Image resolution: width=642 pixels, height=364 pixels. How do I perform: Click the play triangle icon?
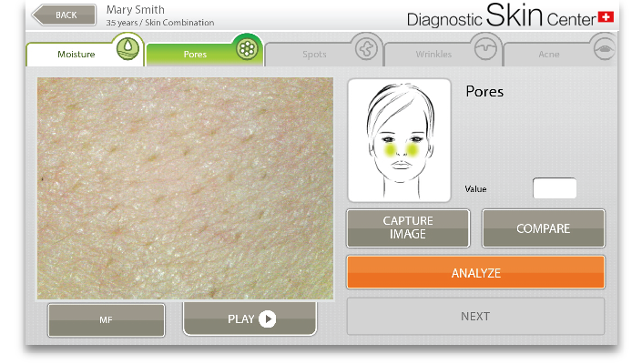click(x=268, y=318)
